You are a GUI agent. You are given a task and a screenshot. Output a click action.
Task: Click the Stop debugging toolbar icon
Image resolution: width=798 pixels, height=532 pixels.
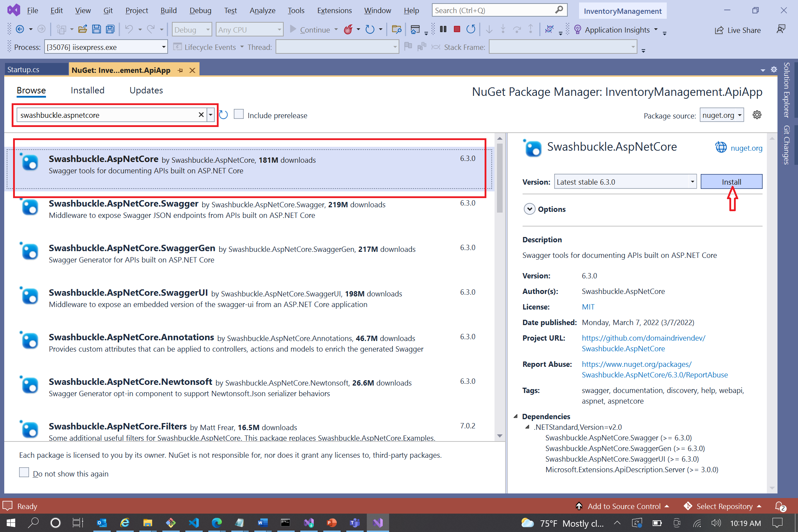pyautogui.click(x=457, y=29)
